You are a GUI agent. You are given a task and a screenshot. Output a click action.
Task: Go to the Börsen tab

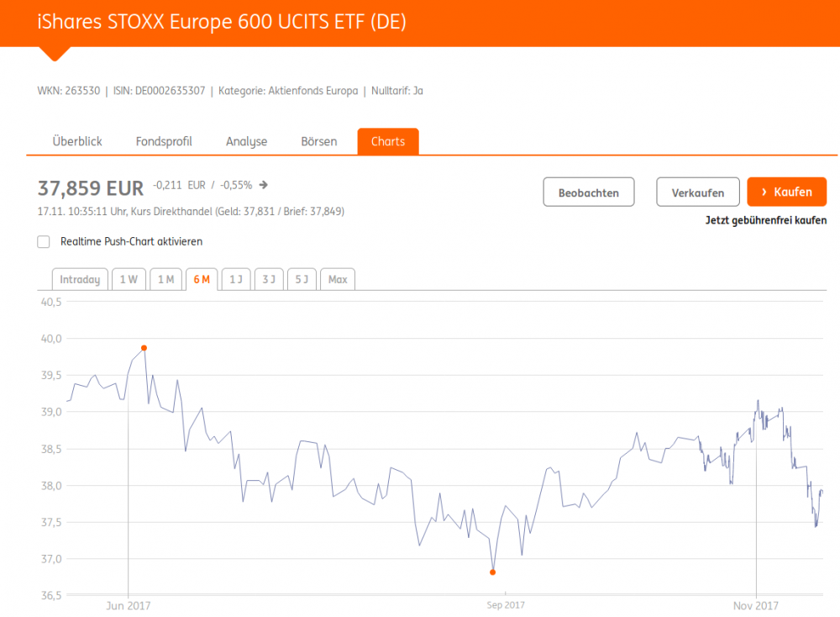319,141
